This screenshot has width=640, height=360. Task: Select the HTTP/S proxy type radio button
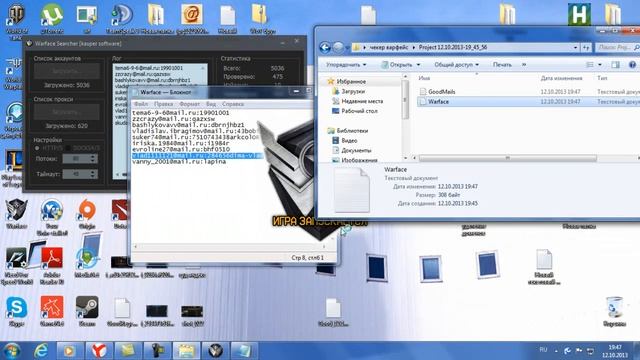[37, 148]
